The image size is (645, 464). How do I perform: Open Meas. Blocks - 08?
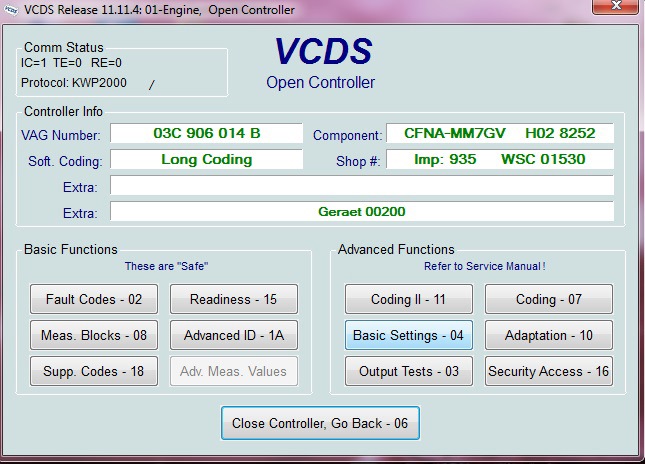[94, 335]
